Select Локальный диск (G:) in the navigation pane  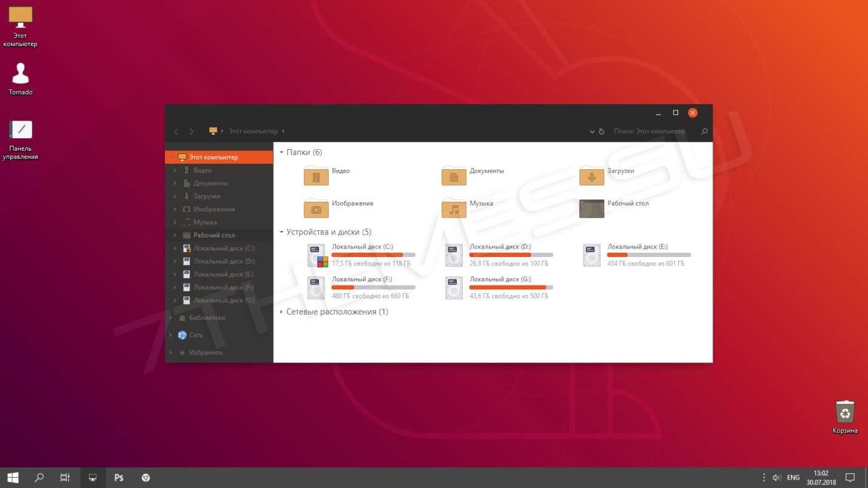coord(219,301)
